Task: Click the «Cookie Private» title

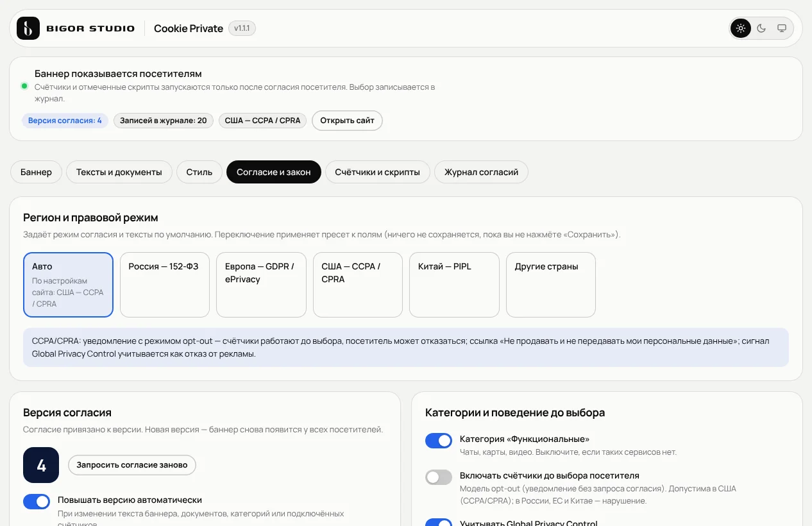Action: (189, 28)
